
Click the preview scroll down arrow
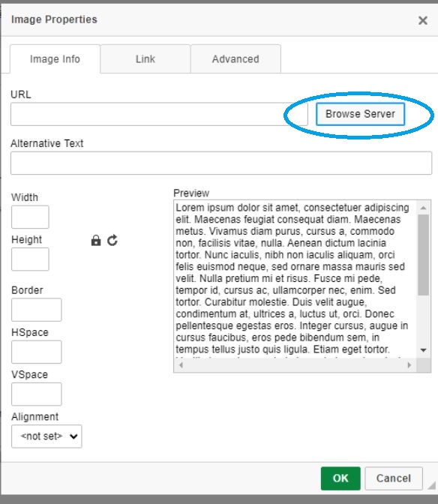pos(424,350)
